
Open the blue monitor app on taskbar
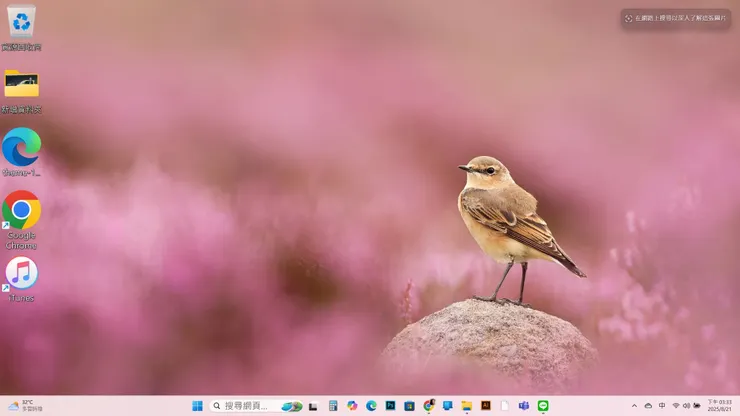[447, 406]
